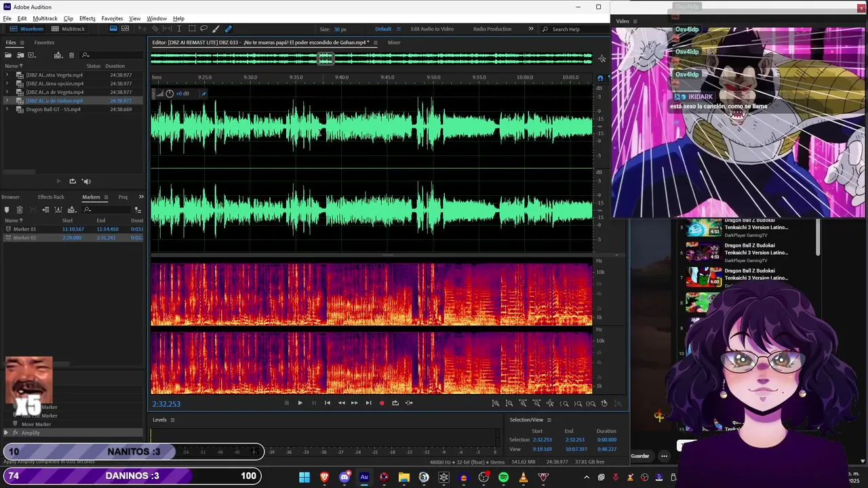Focus the Files panel search field
This screenshot has height=488, width=868.
pyautogui.click(x=111, y=55)
